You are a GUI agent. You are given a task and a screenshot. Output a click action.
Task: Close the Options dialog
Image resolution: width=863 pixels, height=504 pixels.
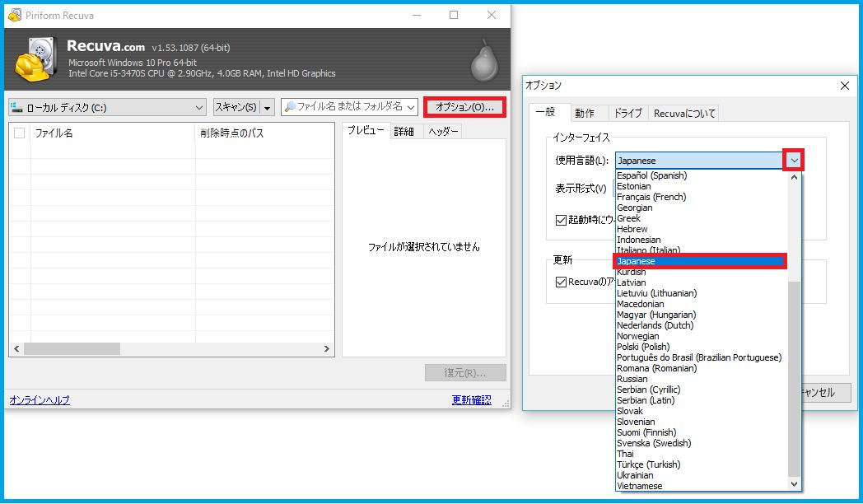844,86
